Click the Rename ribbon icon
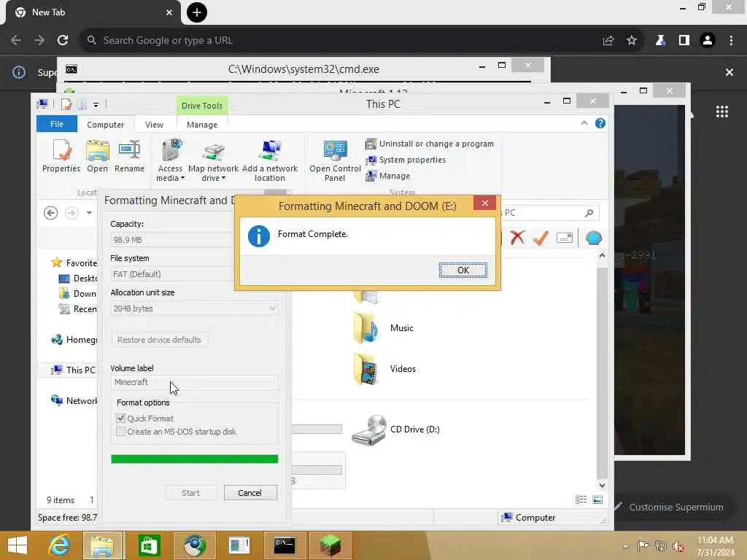The image size is (747, 560). [129, 156]
